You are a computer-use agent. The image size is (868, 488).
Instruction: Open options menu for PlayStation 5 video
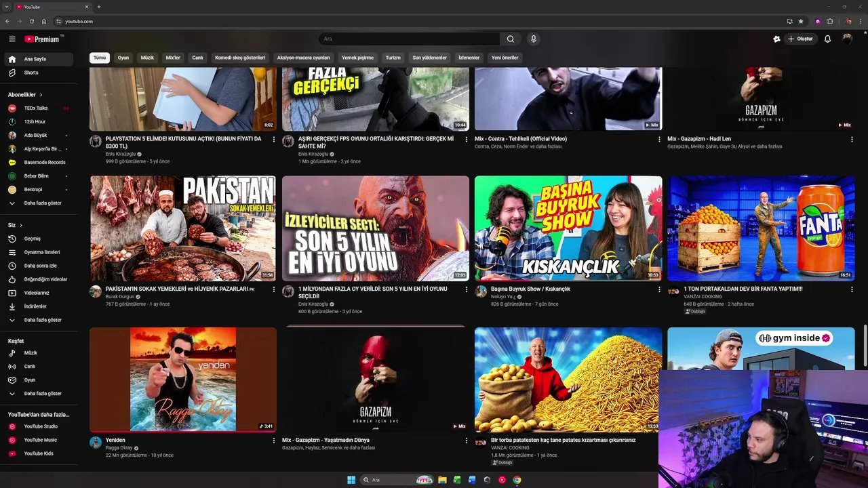point(274,139)
